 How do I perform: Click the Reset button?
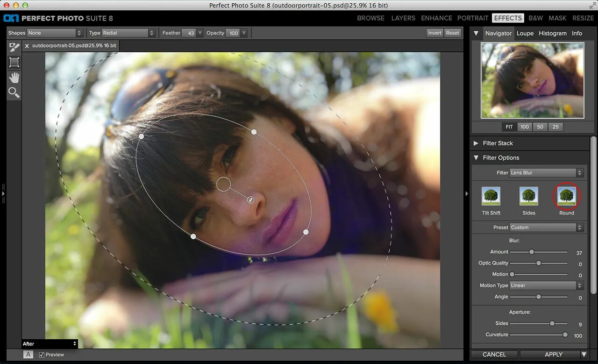click(453, 33)
